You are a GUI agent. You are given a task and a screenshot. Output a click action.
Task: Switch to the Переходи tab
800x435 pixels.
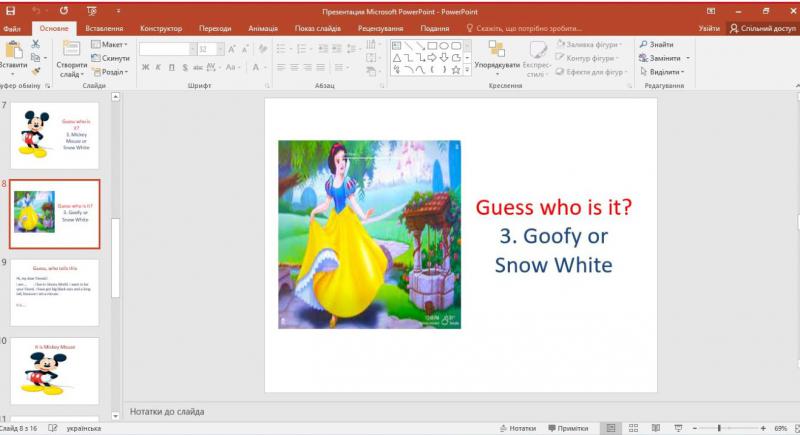(215, 29)
